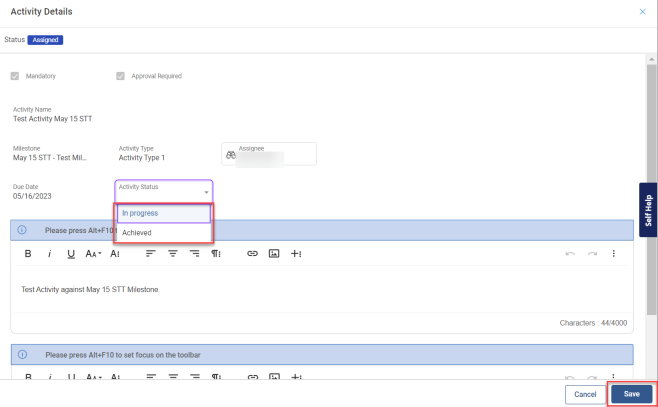The height and width of the screenshot is (407, 658).
Task: Click the binoculars icon in Assignee field
Action: (x=231, y=154)
